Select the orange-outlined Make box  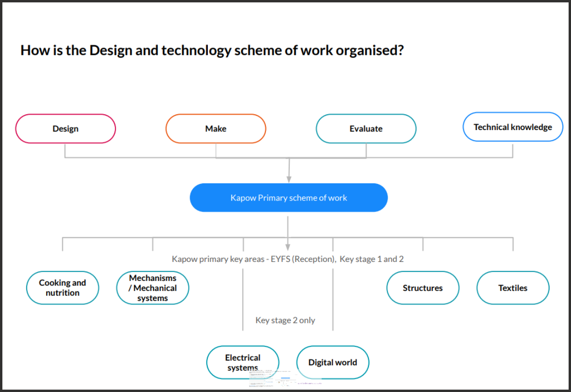215,129
